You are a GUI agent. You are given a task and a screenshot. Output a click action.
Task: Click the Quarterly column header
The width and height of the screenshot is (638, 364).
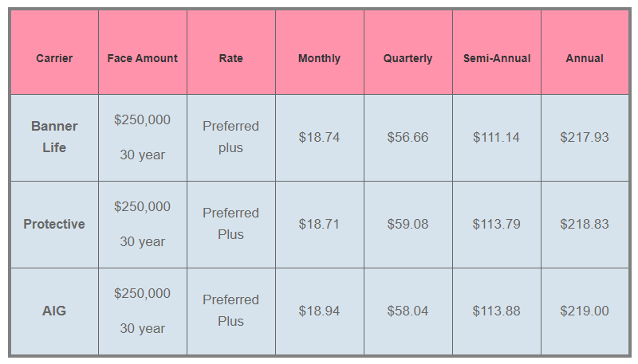click(408, 58)
